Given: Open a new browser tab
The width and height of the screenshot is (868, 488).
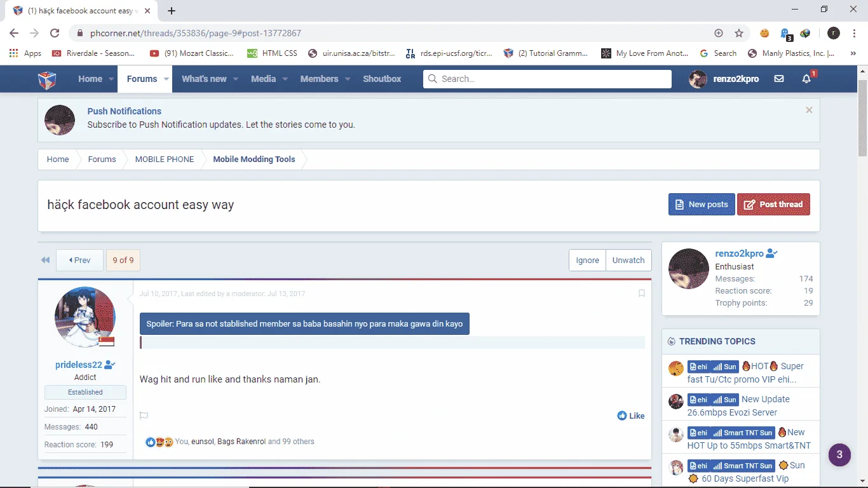Looking at the screenshot, I should pyautogui.click(x=172, y=11).
